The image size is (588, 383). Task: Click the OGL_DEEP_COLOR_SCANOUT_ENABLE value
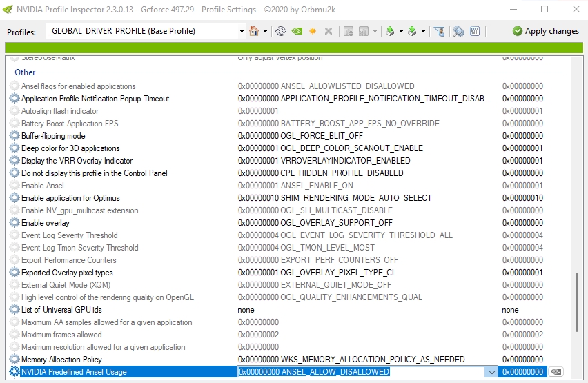pyautogui.click(x=352, y=148)
